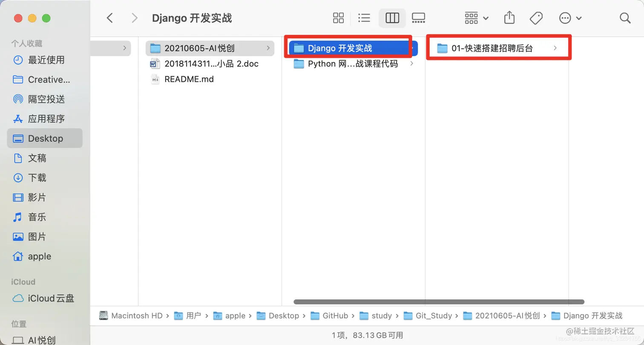
Task: Click Macintosh HD in the path bar
Action: (x=131, y=316)
